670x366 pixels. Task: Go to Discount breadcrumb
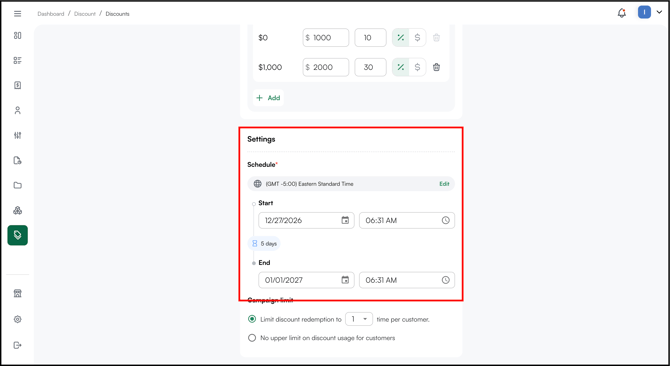tap(85, 14)
